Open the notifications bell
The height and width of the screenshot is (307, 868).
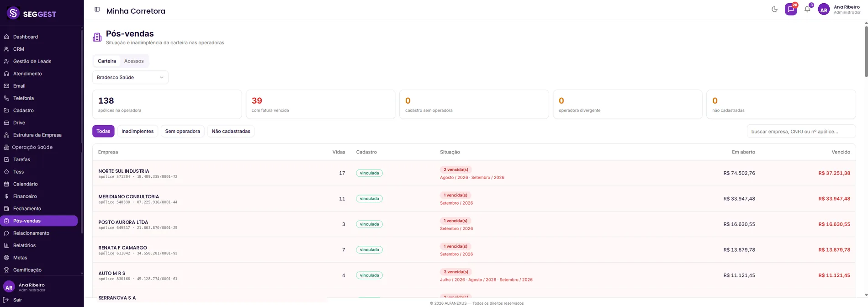[807, 9]
